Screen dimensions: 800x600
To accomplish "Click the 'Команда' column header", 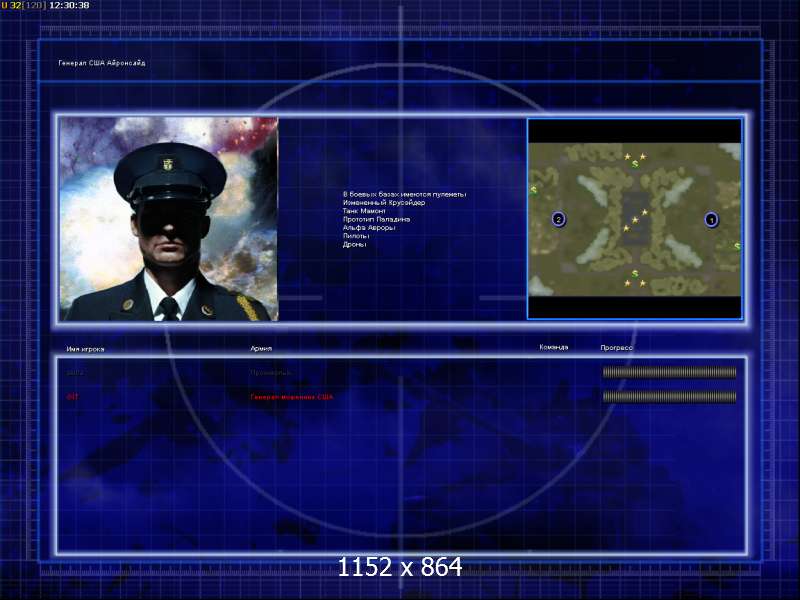I will 554,347.
